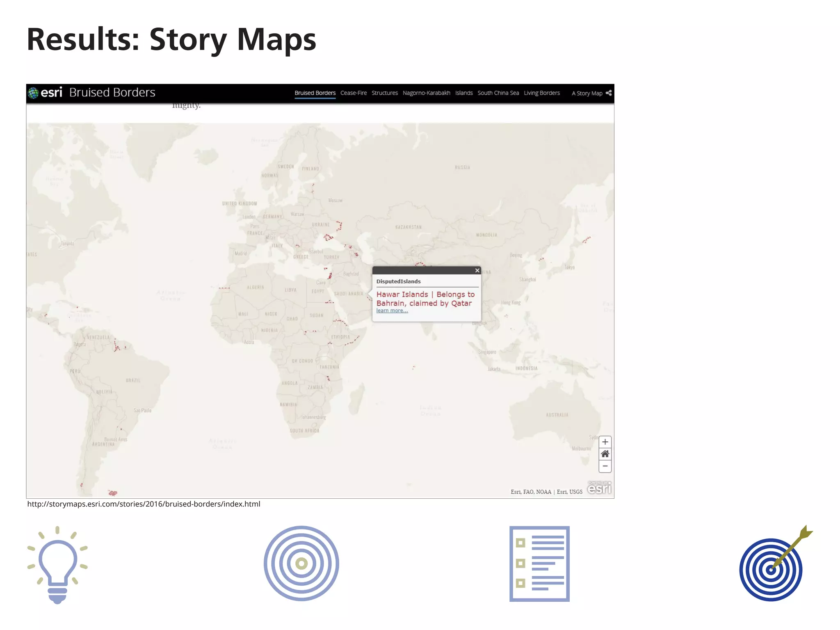Open the South China Sea tab
Screen dimensions: 840x630
tap(498, 93)
